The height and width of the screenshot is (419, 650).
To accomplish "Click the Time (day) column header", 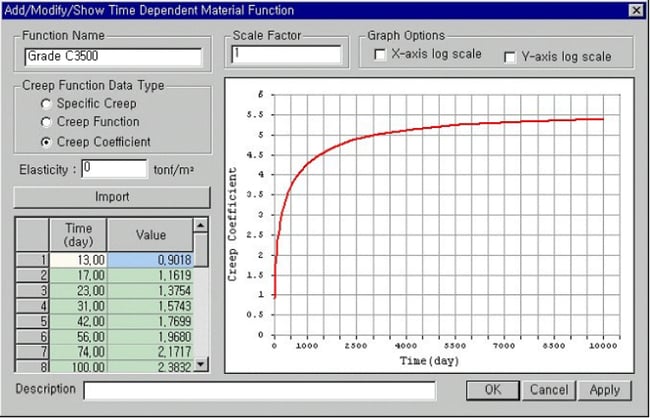I will (78, 235).
